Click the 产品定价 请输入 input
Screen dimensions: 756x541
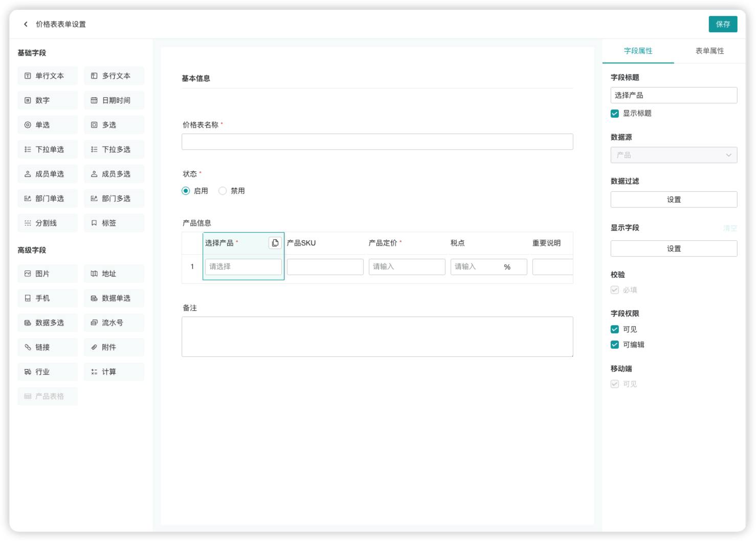(407, 267)
